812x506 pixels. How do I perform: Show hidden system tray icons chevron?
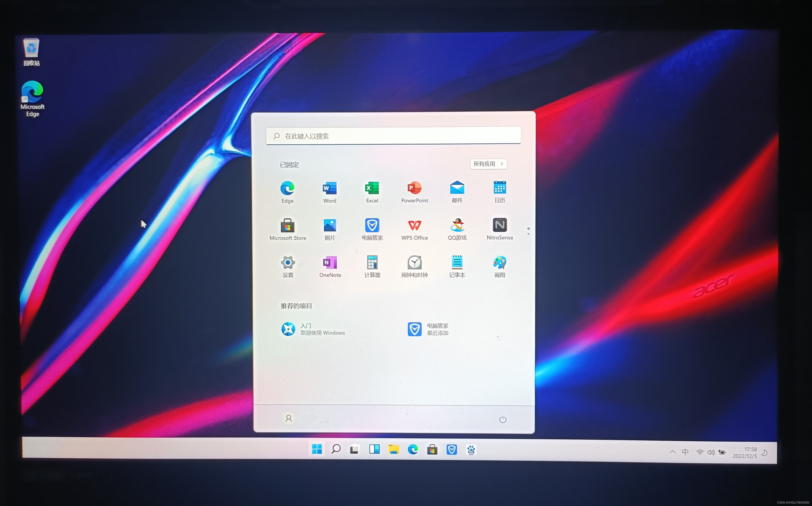click(x=672, y=452)
